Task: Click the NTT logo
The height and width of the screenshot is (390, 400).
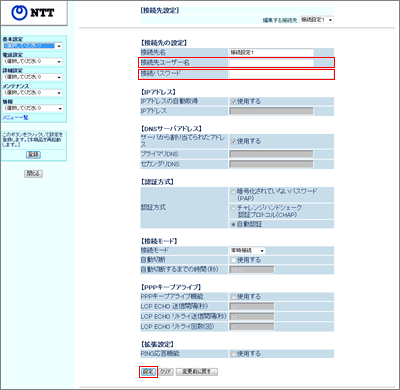Action: coord(33,13)
